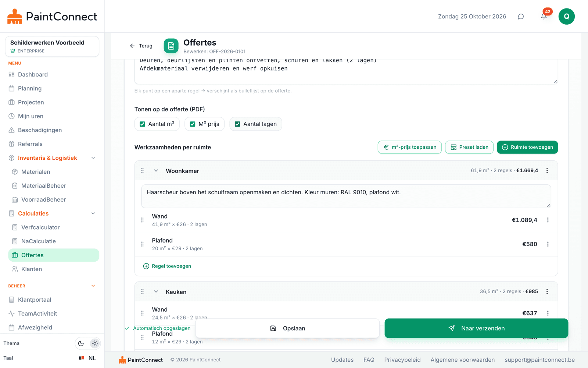Open the chat messages icon

tap(521, 17)
